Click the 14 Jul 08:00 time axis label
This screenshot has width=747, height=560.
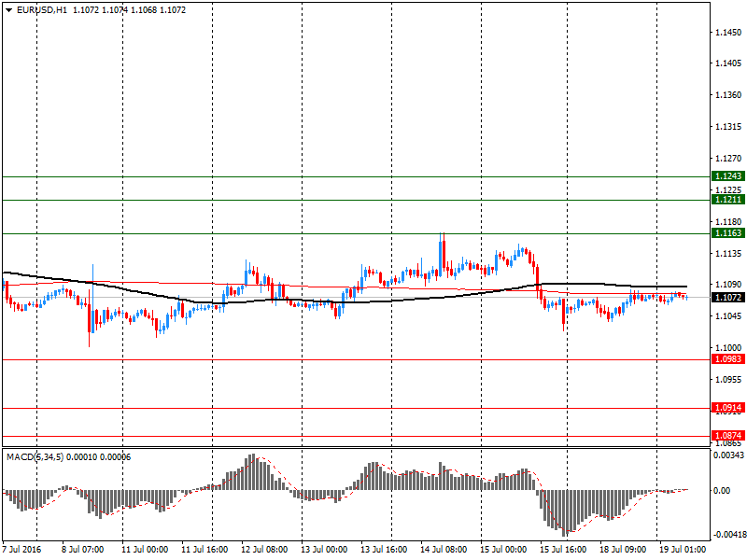coord(444,550)
